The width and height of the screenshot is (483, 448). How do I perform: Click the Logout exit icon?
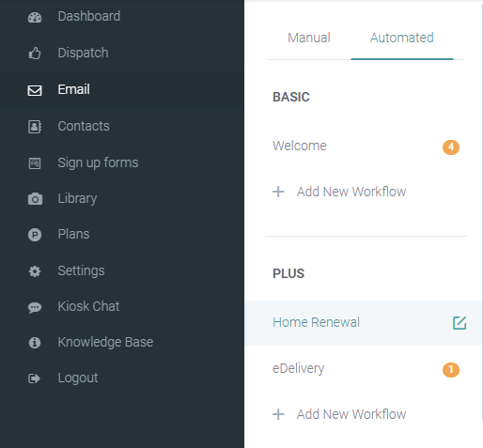point(35,378)
